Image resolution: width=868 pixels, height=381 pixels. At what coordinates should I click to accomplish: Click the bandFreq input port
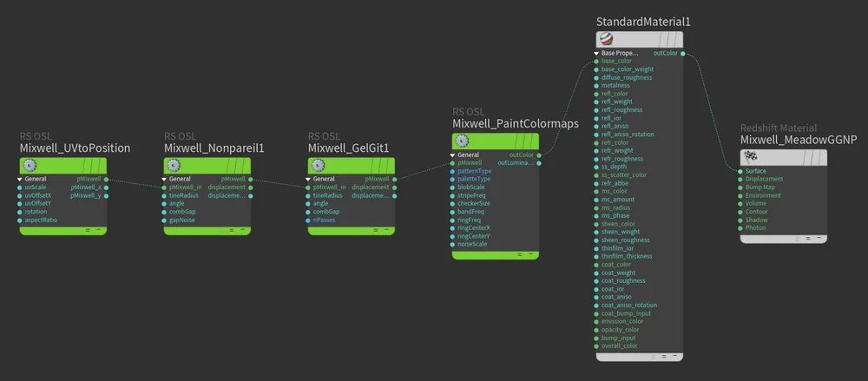coord(452,212)
